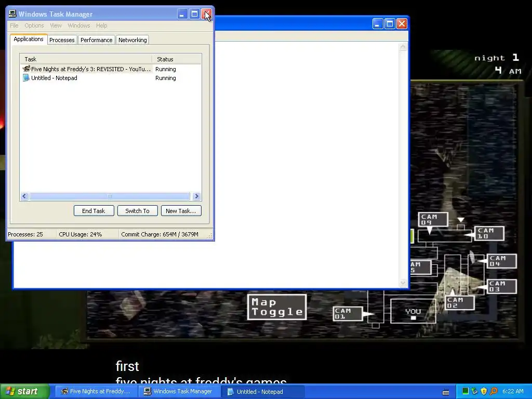The height and width of the screenshot is (399, 532).
Task: Click the End Task button
Action: tap(94, 211)
